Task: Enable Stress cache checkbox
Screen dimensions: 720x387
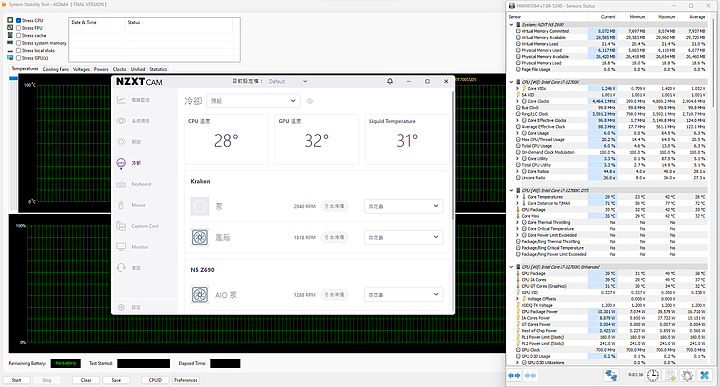Action: 19,35
